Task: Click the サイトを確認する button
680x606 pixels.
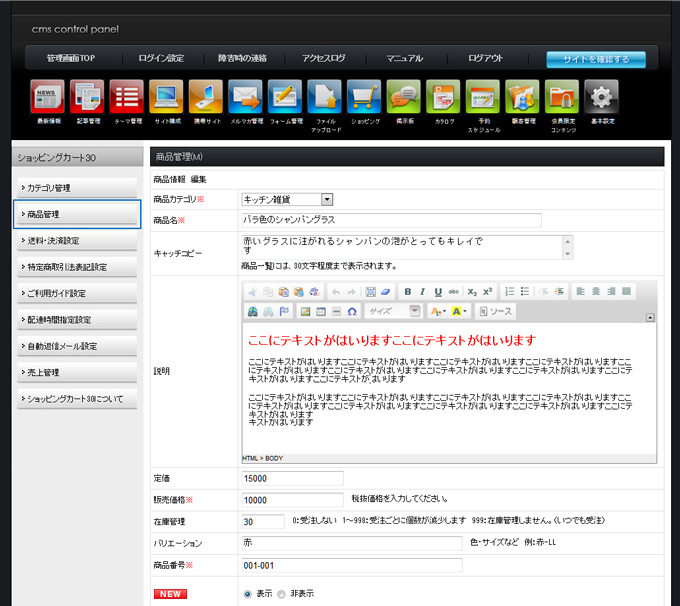Action: pos(596,59)
